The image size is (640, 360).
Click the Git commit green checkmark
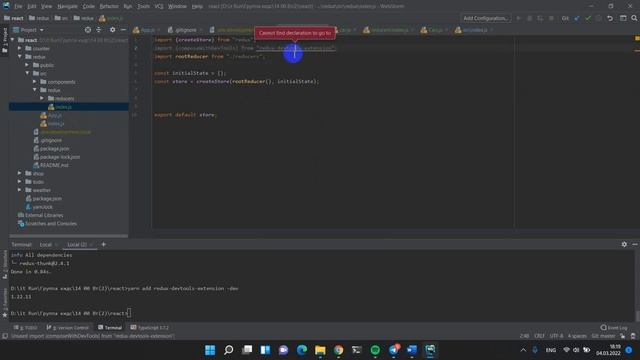pyautogui.click(x=588, y=18)
